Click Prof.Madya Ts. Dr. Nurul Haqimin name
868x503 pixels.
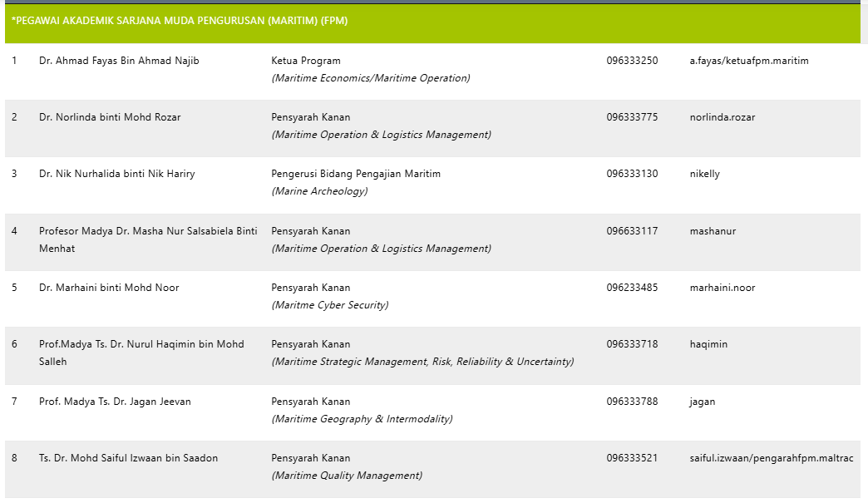click(x=141, y=344)
